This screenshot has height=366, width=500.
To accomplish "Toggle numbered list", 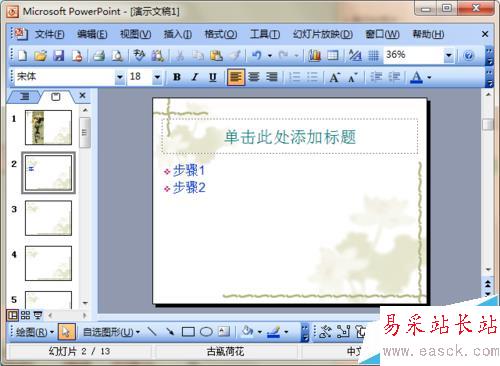I will click(x=294, y=77).
